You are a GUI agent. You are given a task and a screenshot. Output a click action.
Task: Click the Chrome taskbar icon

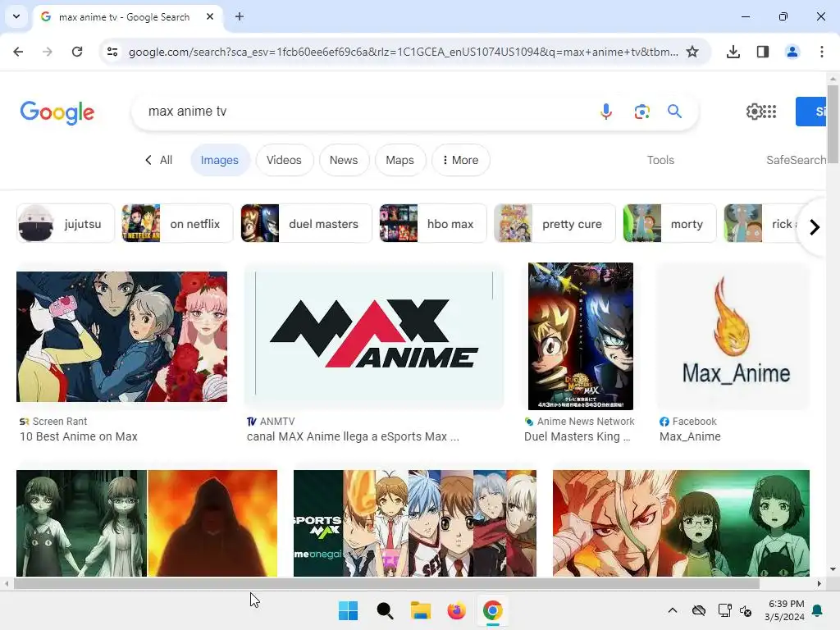(x=493, y=610)
